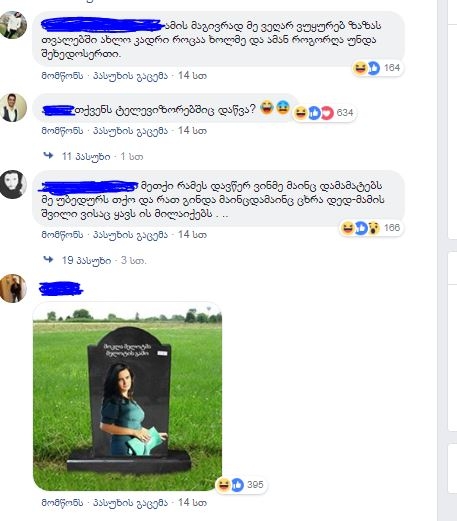
Task: View reactions on comment with 166 count
Action: [x=371, y=228]
